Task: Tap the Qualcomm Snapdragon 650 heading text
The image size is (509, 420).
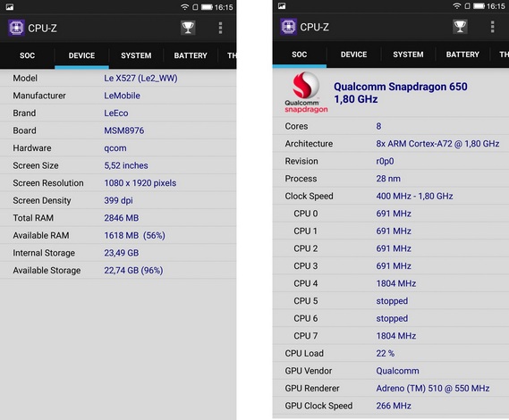Action: (401, 87)
